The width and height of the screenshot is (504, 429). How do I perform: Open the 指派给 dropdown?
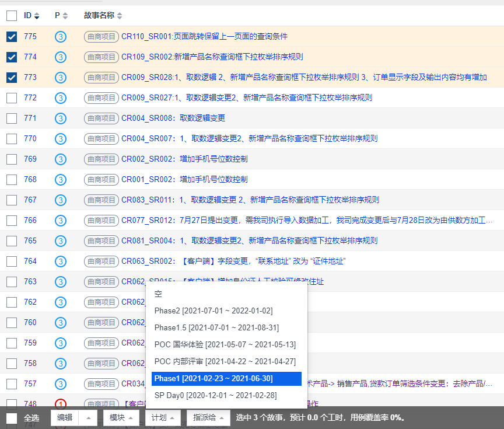208,418
